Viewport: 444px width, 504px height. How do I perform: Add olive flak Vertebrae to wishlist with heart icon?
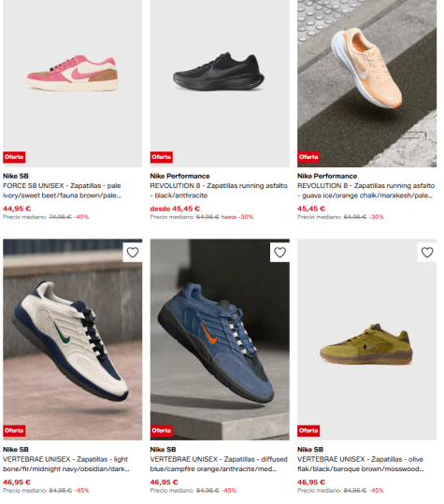427,252
